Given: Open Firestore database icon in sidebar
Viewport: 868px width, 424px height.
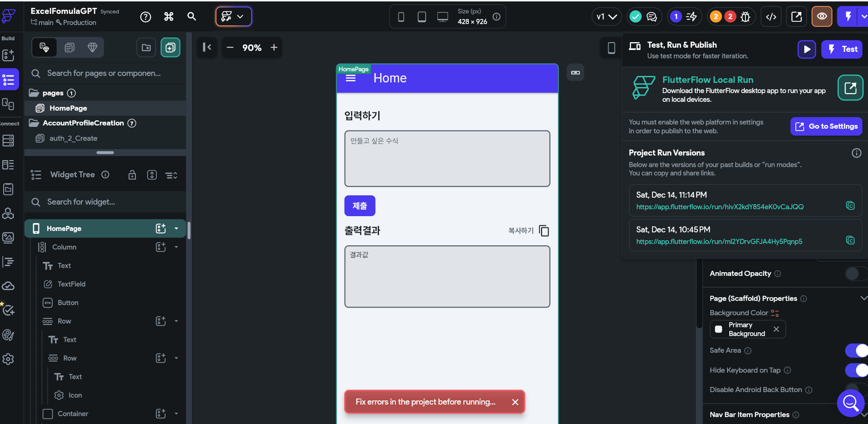Looking at the screenshot, I should point(8,140).
